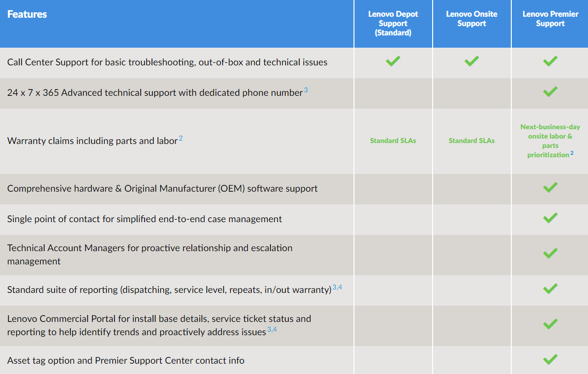This screenshot has width=588, height=374.
Task: Click the Asset tag option checkmark under Premier Support
Action: 550,359
